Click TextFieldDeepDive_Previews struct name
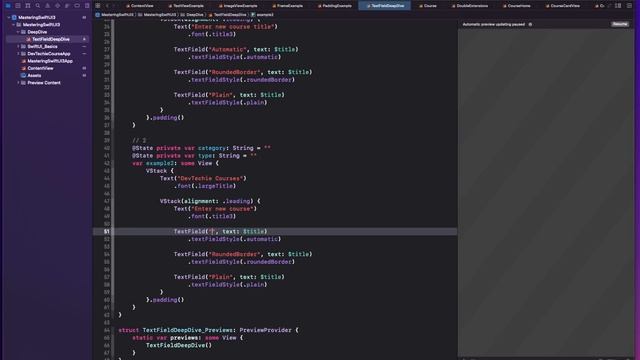 (189, 330)
